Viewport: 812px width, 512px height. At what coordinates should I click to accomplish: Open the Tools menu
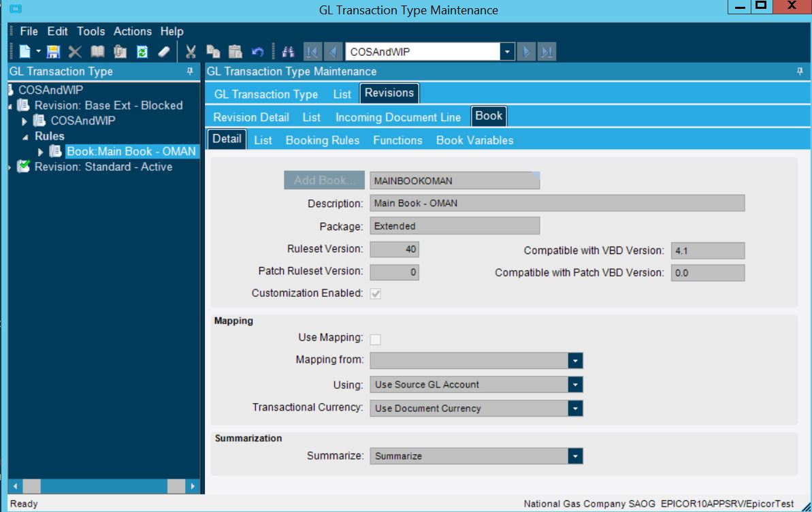click(91, 31)
